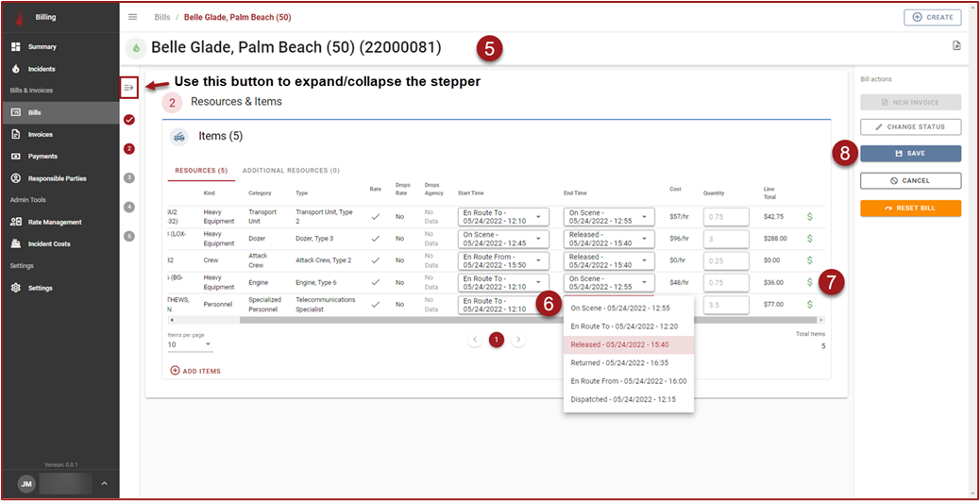Open Settings page from sidebar

point(41,288)
